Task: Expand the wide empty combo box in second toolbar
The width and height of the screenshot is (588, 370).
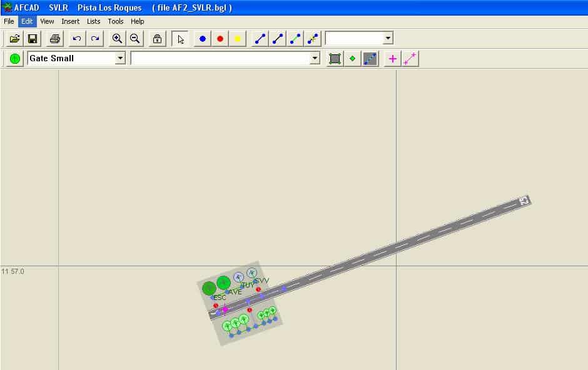Action: (x=315, y=59)
